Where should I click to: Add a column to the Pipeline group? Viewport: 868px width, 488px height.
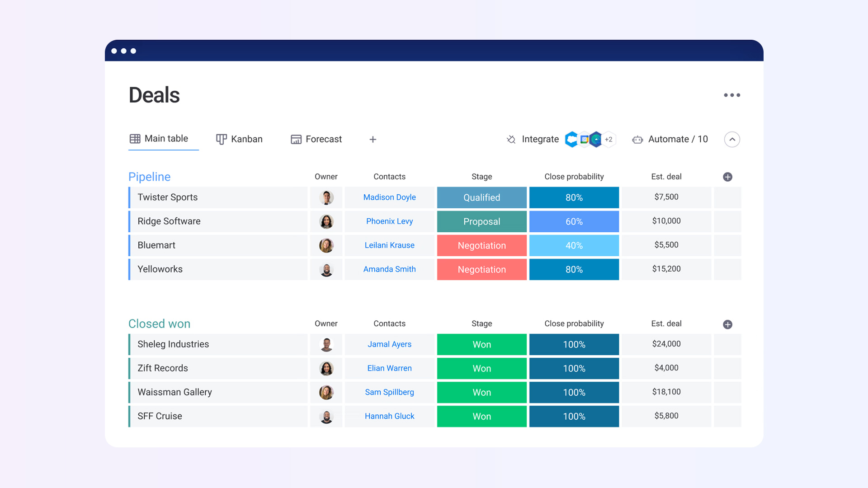[x=727, y=177]
